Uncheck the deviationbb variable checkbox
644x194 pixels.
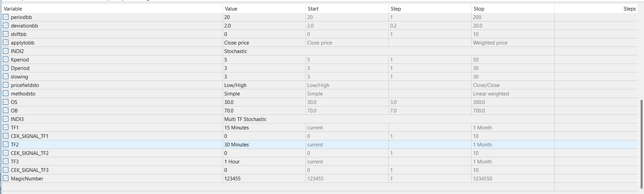click(x=6, y=25)
